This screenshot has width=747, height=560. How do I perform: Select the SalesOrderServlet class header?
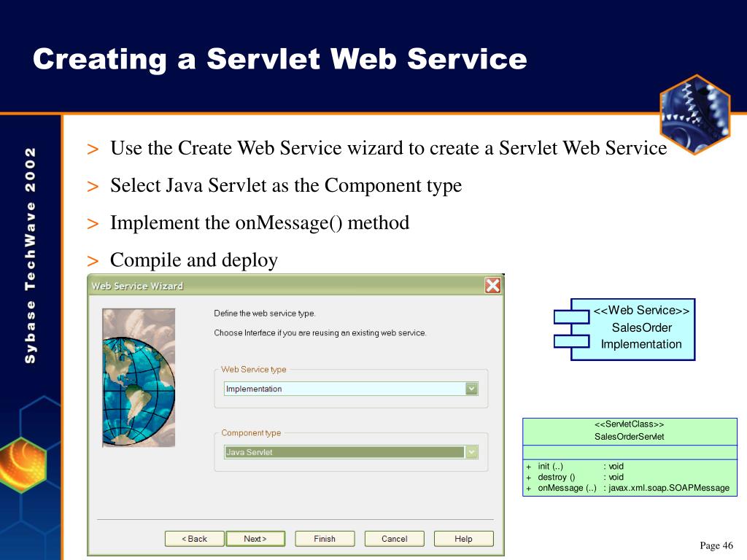[x=630, y=430]
